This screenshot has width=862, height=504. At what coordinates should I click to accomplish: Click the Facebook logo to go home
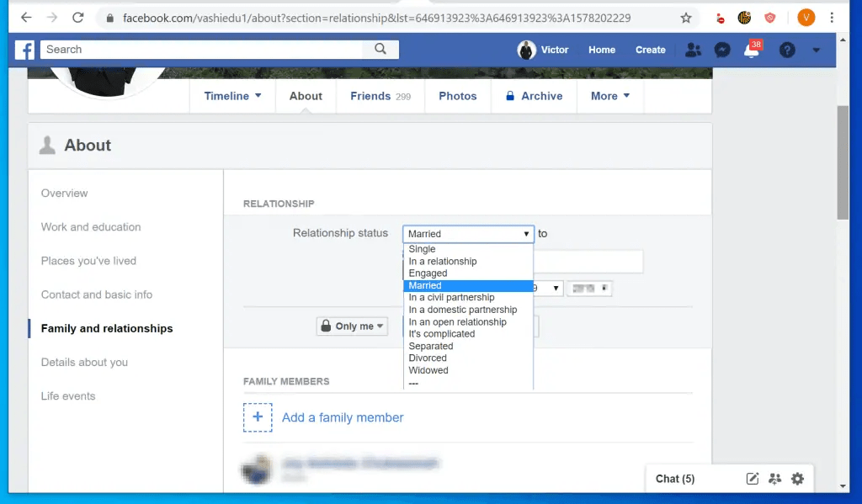click(24, 50)
